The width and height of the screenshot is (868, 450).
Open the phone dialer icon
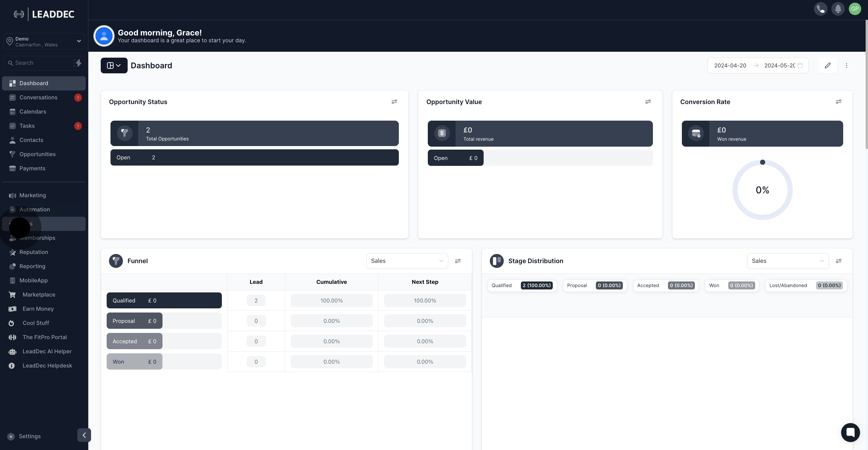(820, 9)
